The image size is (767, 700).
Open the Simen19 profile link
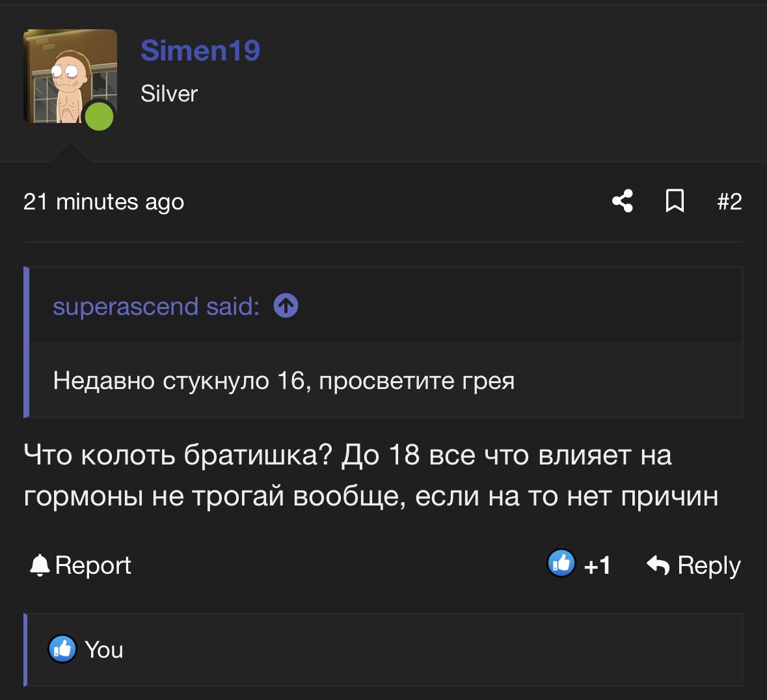200,50
